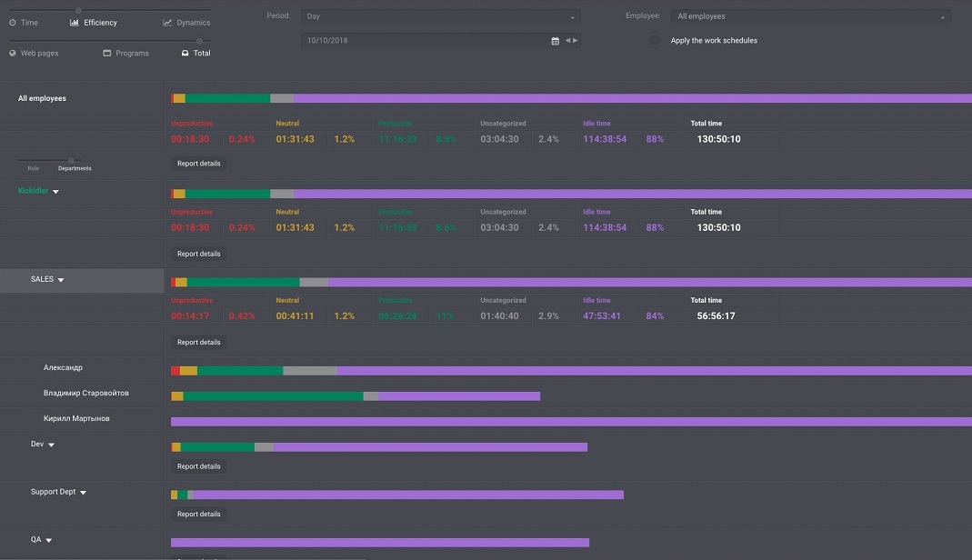Open the Employee dropdown showing All employees

click(x=811, y=16)
